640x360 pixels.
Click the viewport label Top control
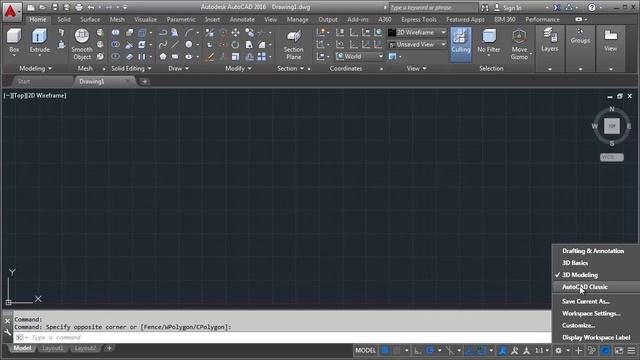19,96
